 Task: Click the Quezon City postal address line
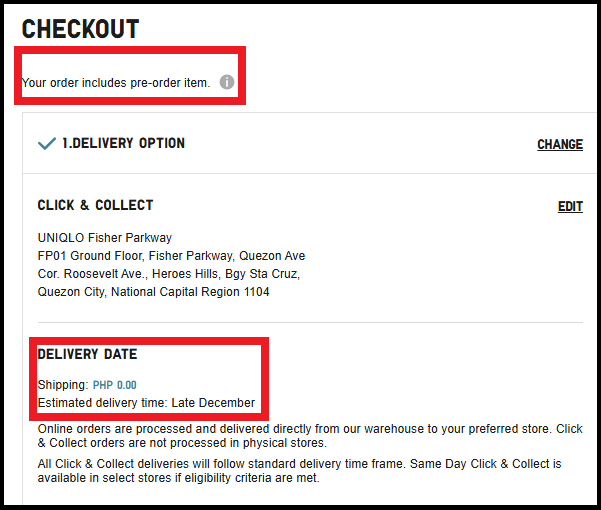153,292
